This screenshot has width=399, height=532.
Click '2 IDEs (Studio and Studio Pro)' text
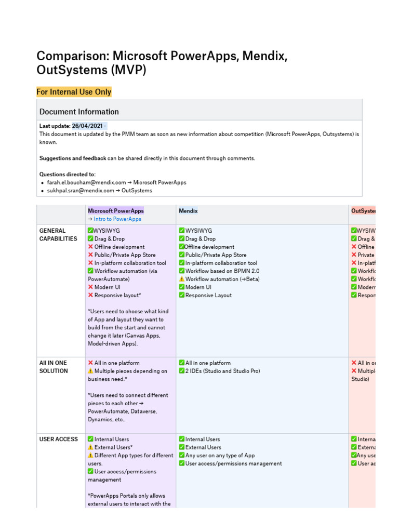(222, 371)
